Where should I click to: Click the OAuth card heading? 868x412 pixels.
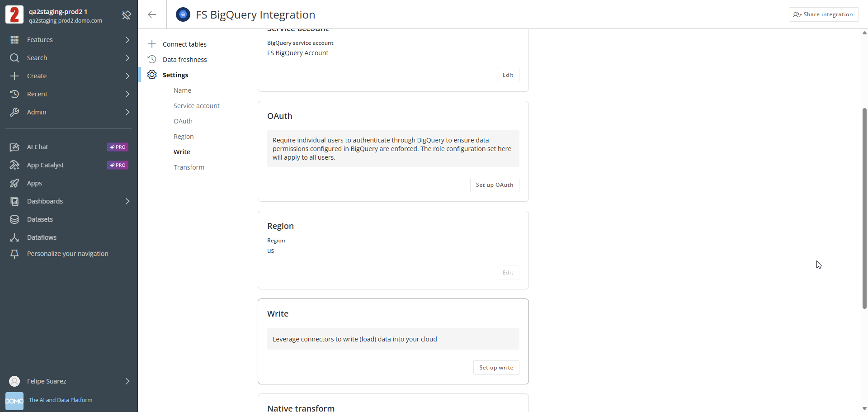[x=280, y=116]
